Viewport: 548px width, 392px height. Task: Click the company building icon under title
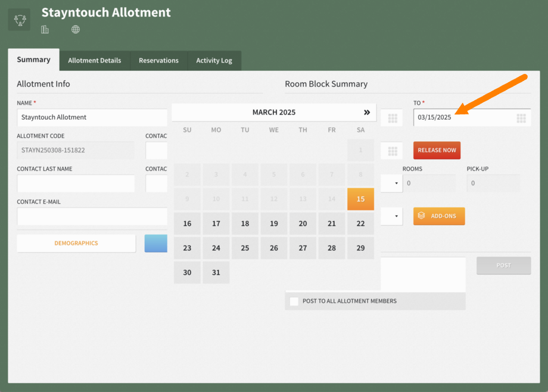click(45, 29)
